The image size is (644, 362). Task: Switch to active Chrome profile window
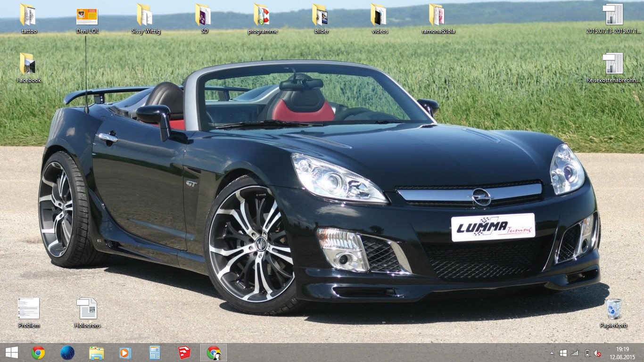point(214,353)
